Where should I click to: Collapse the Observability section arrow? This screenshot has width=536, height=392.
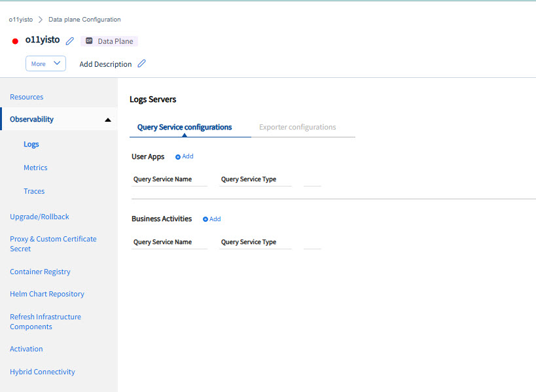tap(108, 120)
